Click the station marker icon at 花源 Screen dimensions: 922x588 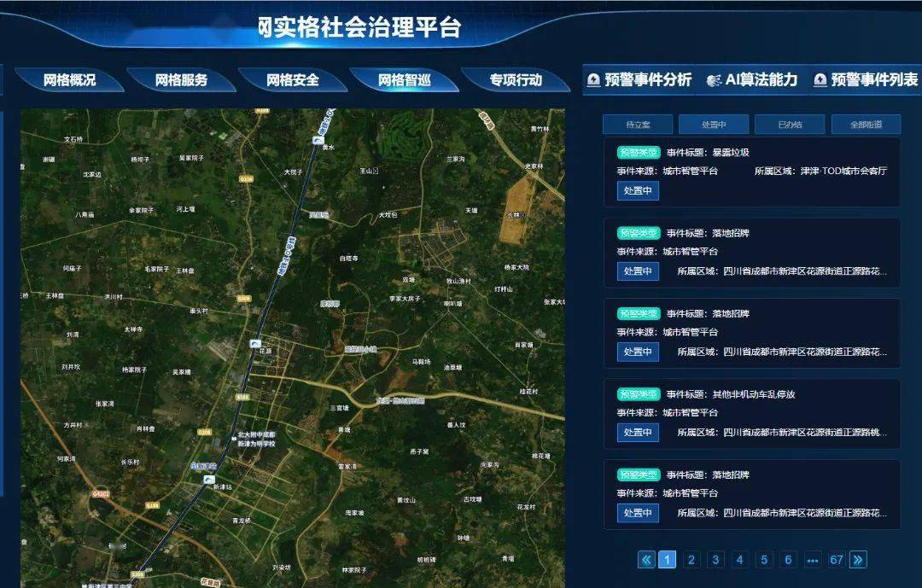point(256,343)
